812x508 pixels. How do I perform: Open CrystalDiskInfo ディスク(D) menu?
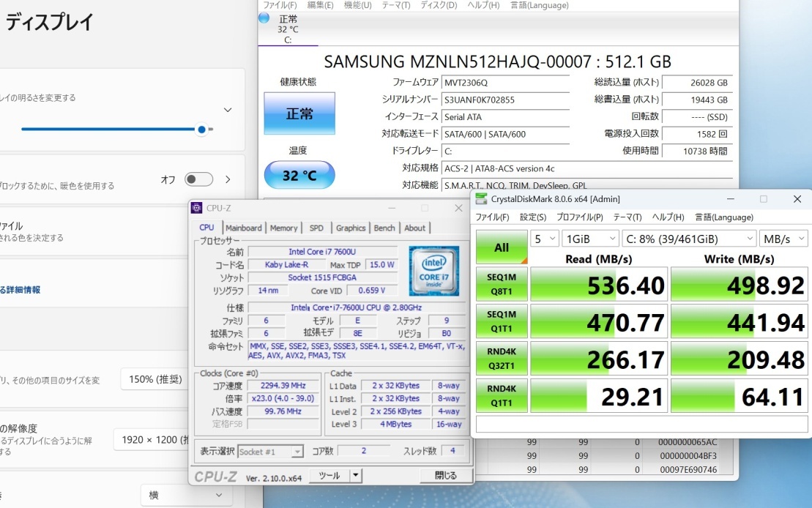(x=439, y=5)
